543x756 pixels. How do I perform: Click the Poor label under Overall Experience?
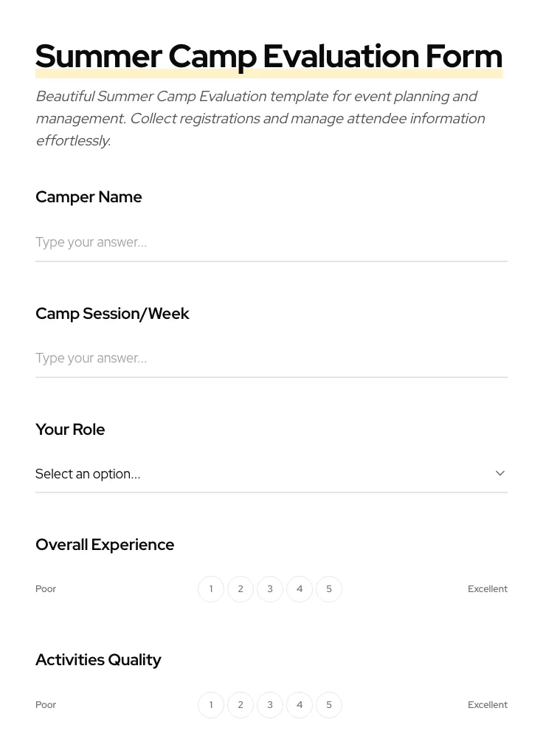pyautogui.click(x=46, y=588)
